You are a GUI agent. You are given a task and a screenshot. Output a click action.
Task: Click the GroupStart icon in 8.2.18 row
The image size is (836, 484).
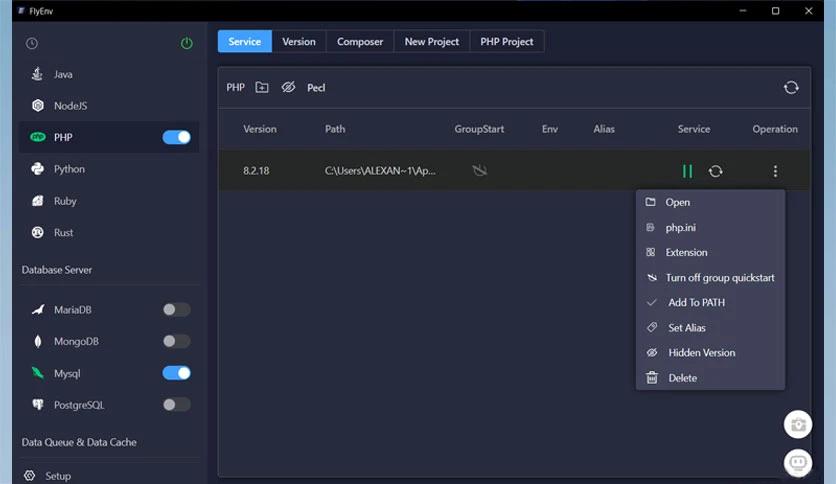click(479, 171)
